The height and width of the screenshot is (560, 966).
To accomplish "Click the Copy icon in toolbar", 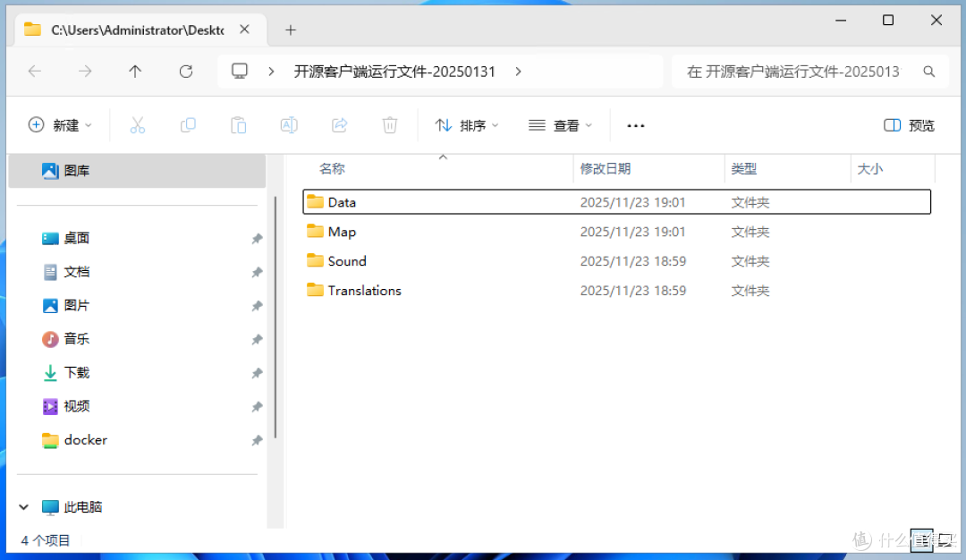I will (188, 125).
